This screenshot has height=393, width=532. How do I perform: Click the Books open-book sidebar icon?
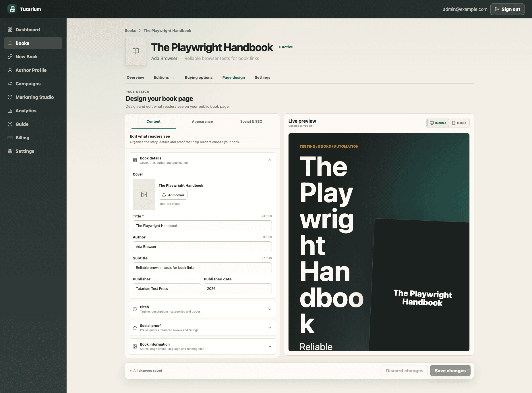pos(10,43)
